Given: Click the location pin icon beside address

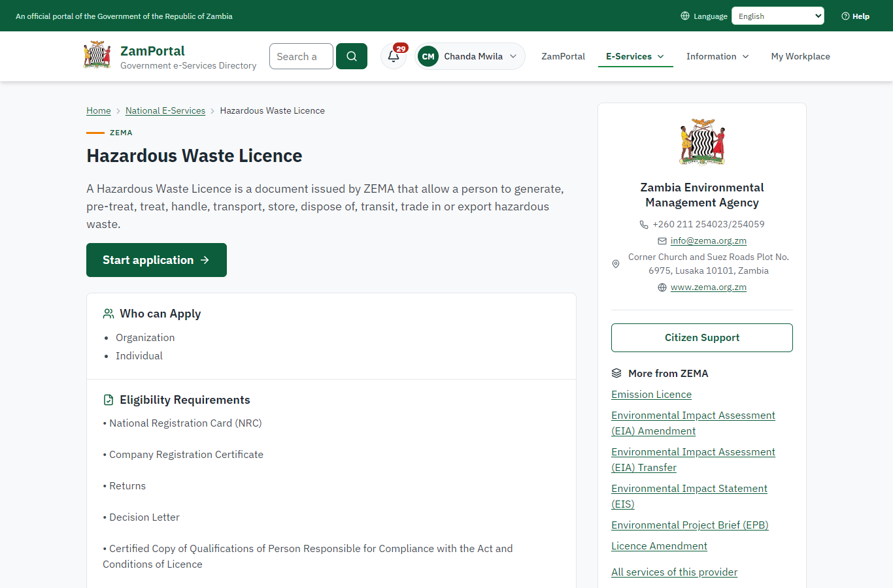Looking at the screenshot, I should pos(616,264).
